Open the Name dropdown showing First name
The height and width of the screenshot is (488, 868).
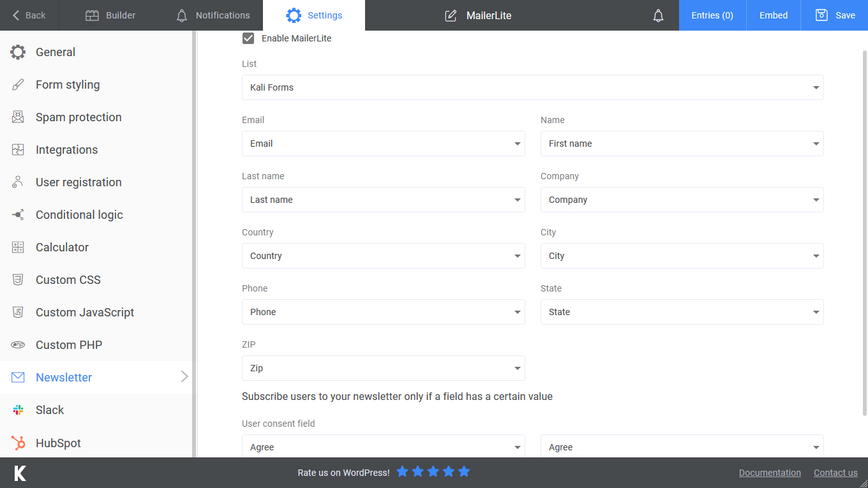pos(682,144)
